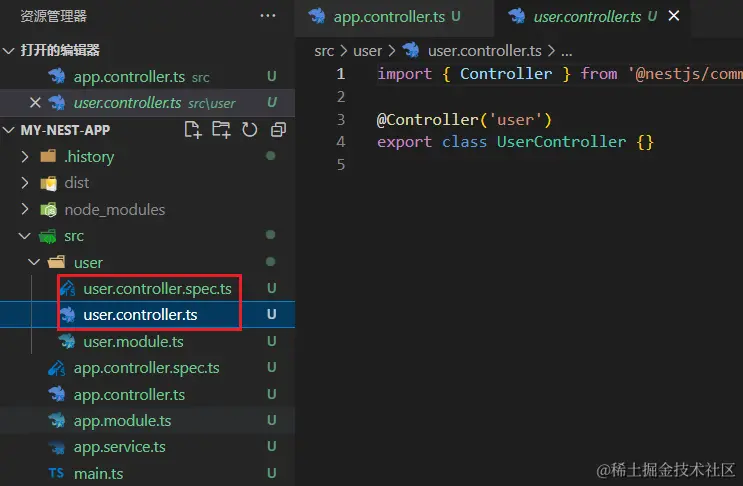Click the Nest icon in the breadcrumb

click(411, 50)
